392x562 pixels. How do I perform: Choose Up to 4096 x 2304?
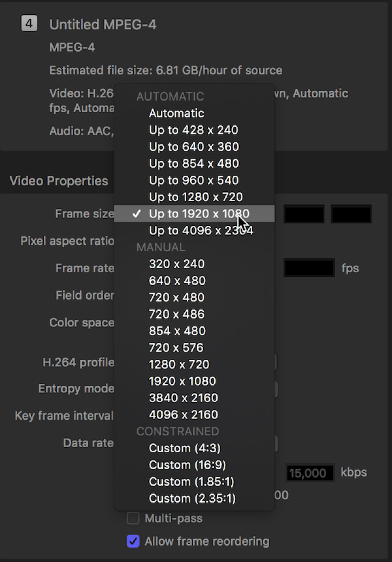coord(201,230)
